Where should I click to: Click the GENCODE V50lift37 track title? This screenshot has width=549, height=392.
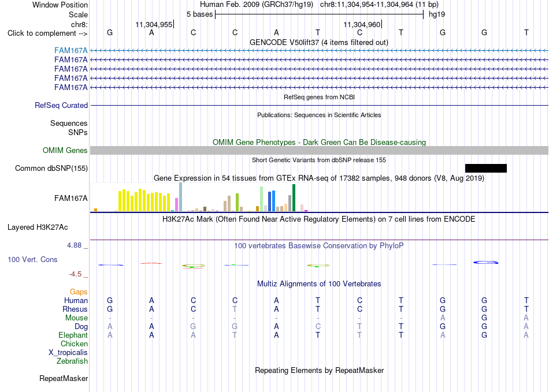(318, 42)
